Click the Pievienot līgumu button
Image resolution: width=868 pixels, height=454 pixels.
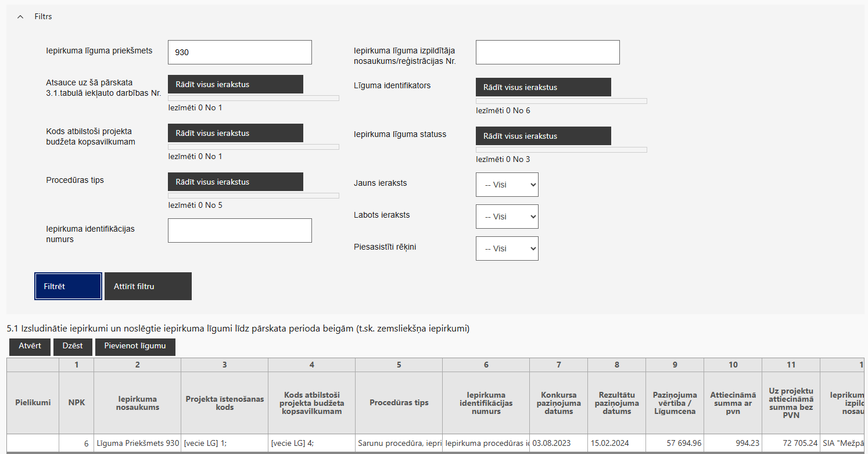click(x=135, y=347)
